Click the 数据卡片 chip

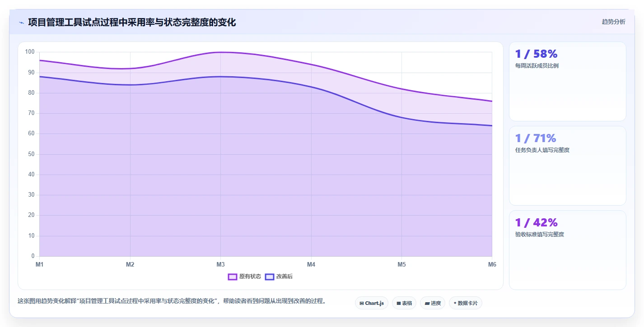pyautogui.click(x=466, y=303)
